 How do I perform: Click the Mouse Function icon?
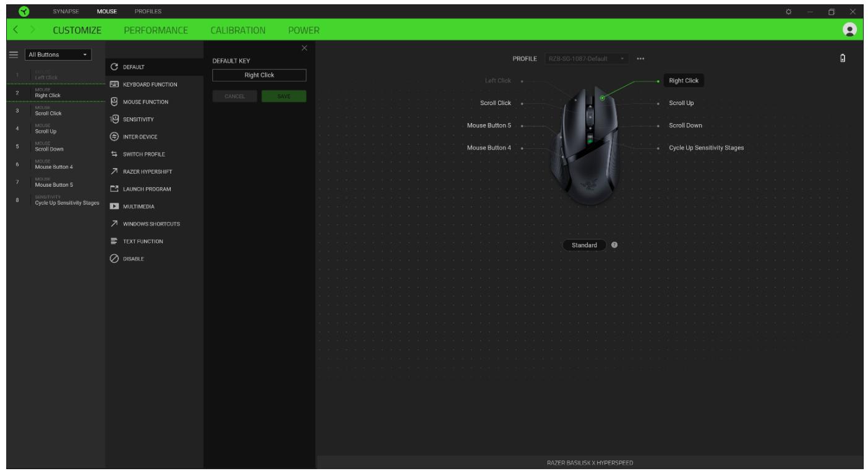(x=114, y=101)
